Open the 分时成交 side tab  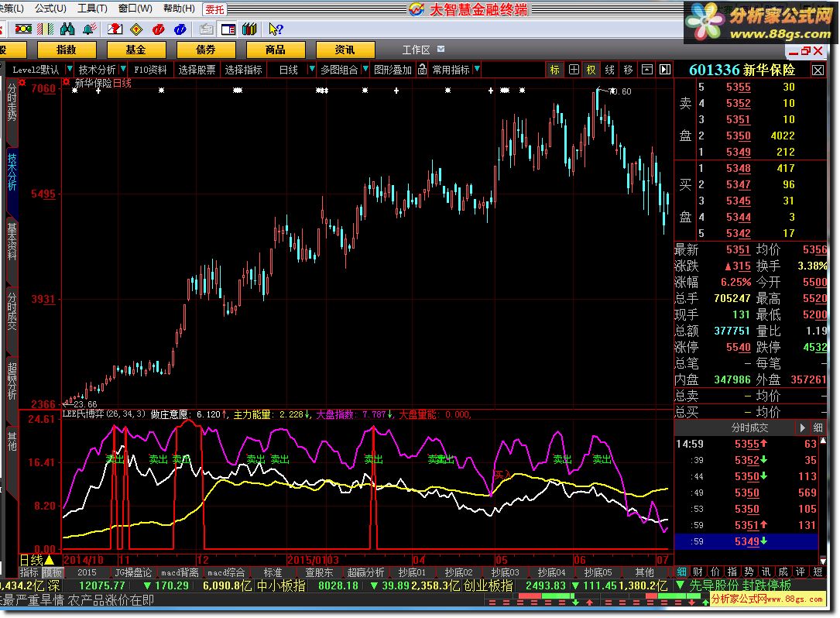[12, 311]
